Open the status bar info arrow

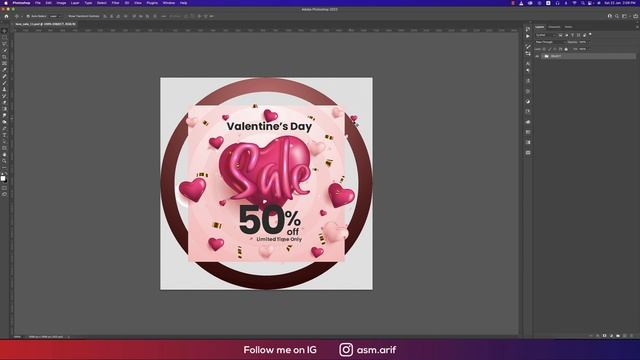(68, 337)
